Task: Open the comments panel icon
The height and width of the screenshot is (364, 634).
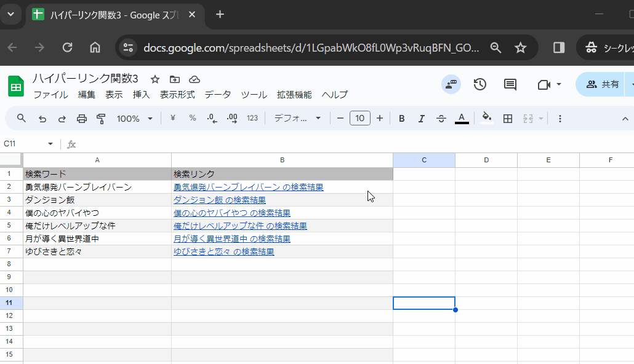Action: pyautogui.click(x=510, y=84)
